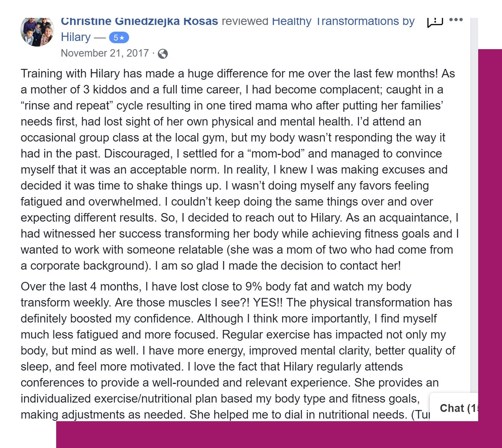This screenshot has height=448, width=502.
Task: Open Christine's profile picture thumbnail
Action: 37,31
